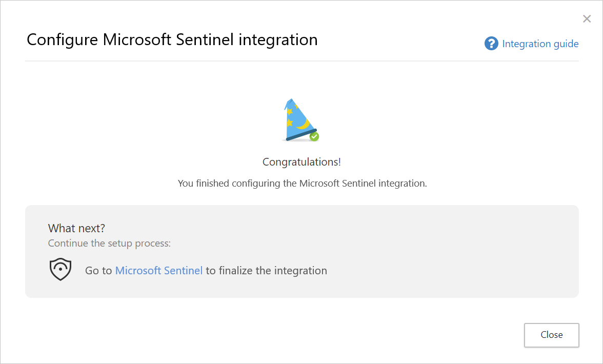Click the wizard hat success icon
The width and height of the screenshot is (603, 364).
[301, 119]
